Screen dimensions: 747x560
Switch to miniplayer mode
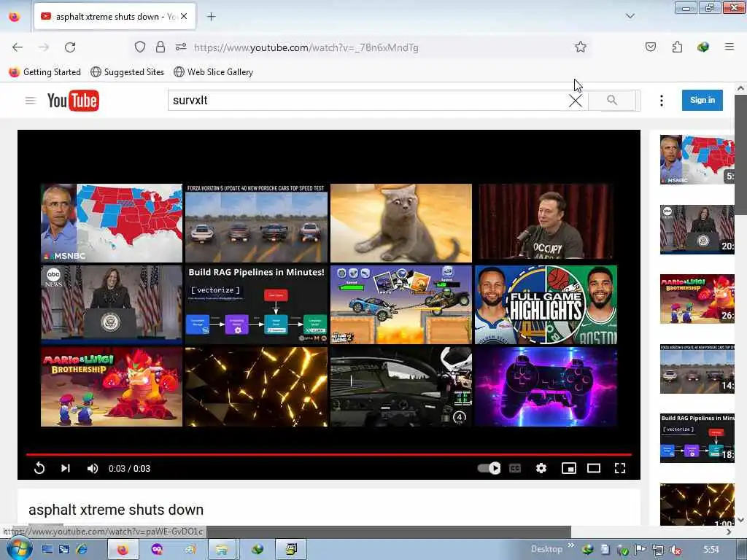[x=569, y=468]
